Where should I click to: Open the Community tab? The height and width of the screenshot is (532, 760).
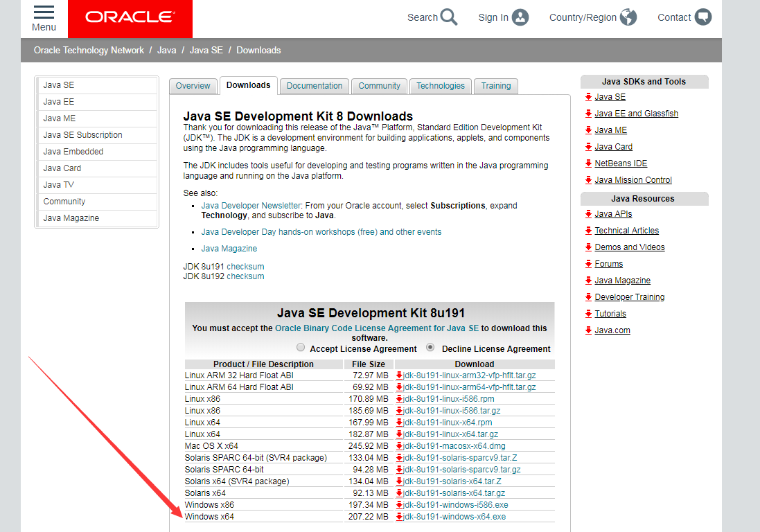(379, 86)
